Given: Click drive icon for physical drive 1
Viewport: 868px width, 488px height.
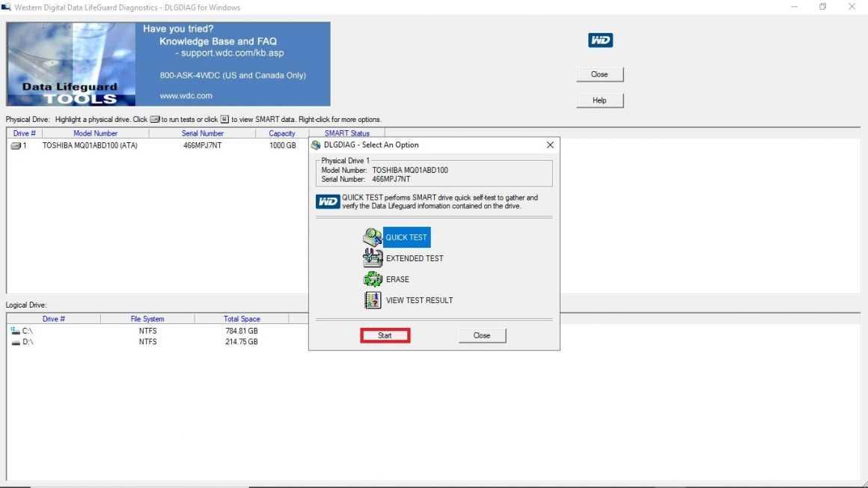Looking at the screenshot, I should point(16,146).
